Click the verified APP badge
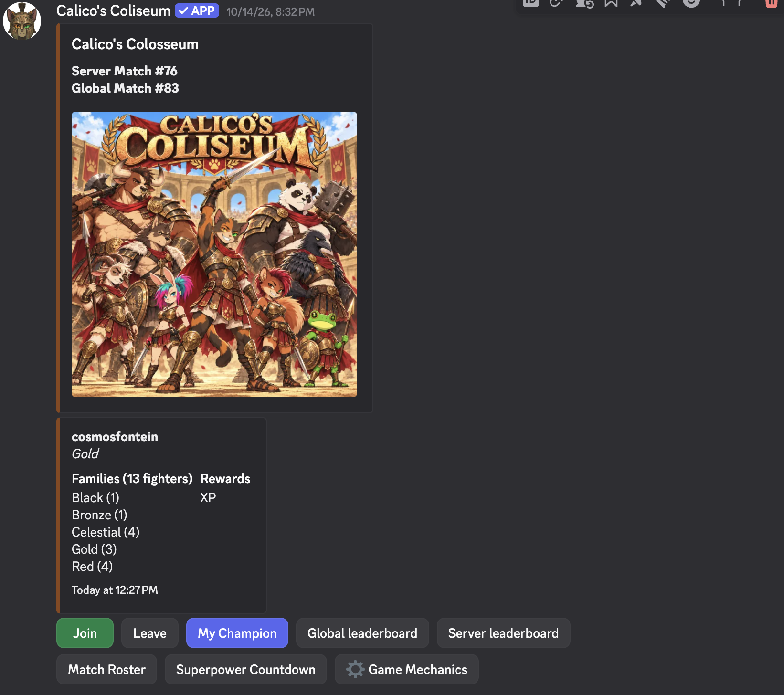The width and height of the screenshot is (784, 695). click(197, 11)
